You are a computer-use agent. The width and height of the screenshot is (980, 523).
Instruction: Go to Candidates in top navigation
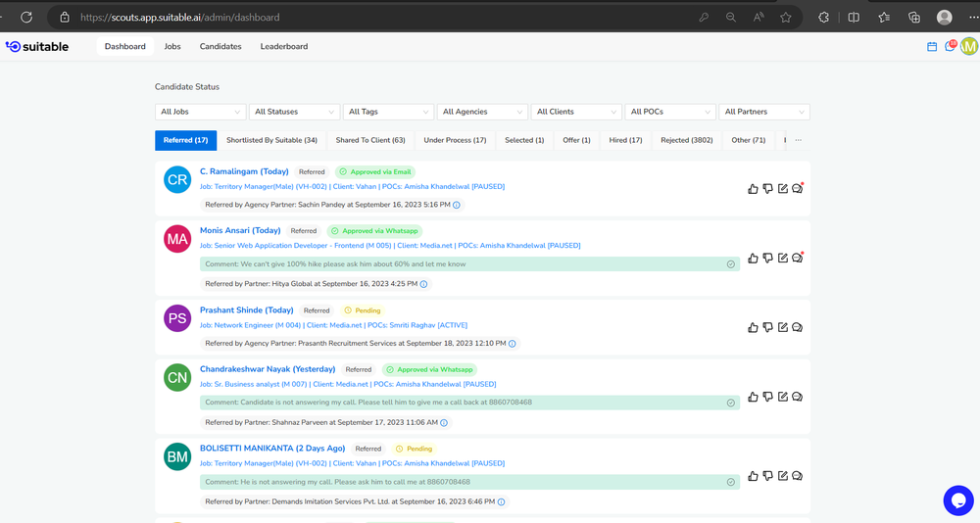click(x=220, y=46)
